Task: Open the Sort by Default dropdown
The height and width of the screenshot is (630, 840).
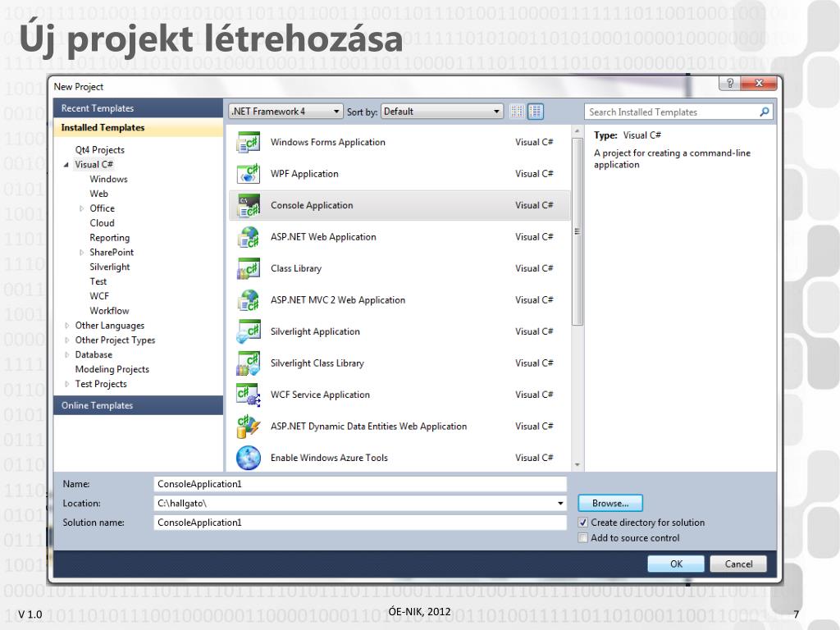Action: click(x=442, y=112)
